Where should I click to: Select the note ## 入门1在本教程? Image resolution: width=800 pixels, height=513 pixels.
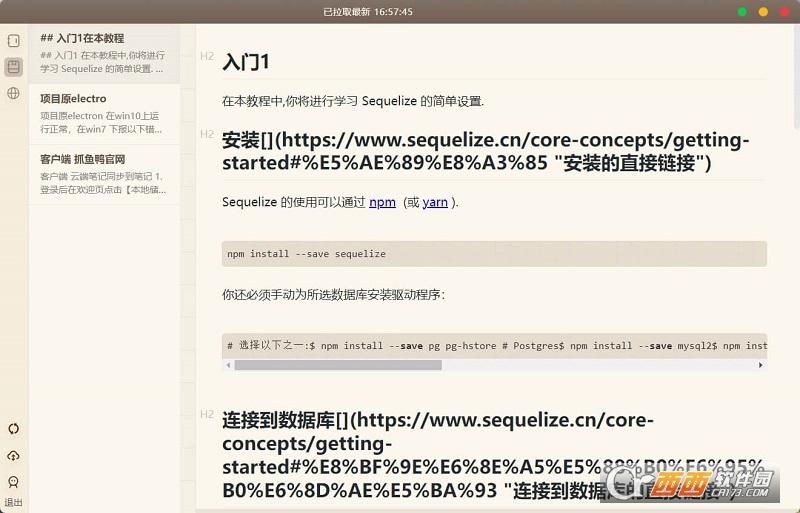[x=104, y=54]
